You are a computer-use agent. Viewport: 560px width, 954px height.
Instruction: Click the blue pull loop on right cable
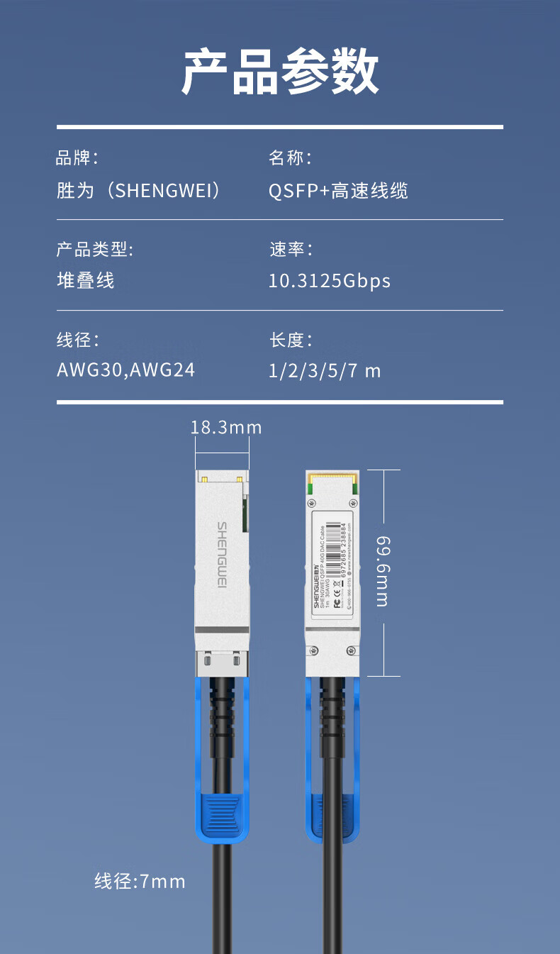point(332,760)
